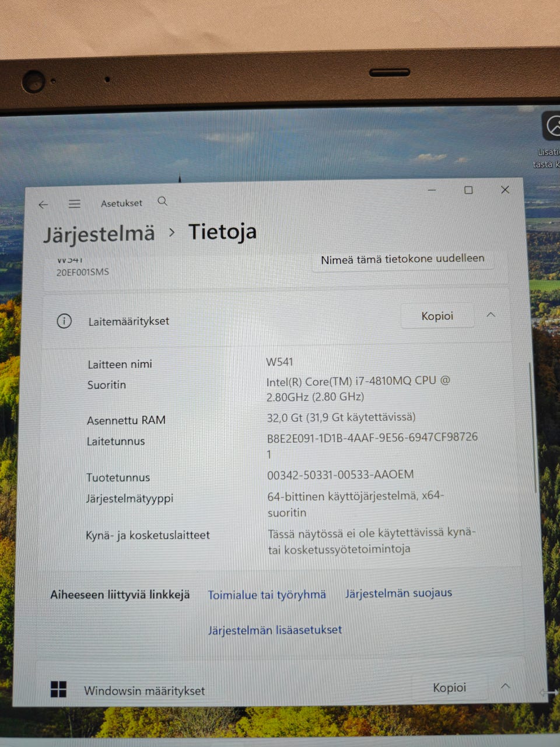Copy Windows specs with the bottom Kopioi
Screen dimensions: 560x747
pos(449,687)
